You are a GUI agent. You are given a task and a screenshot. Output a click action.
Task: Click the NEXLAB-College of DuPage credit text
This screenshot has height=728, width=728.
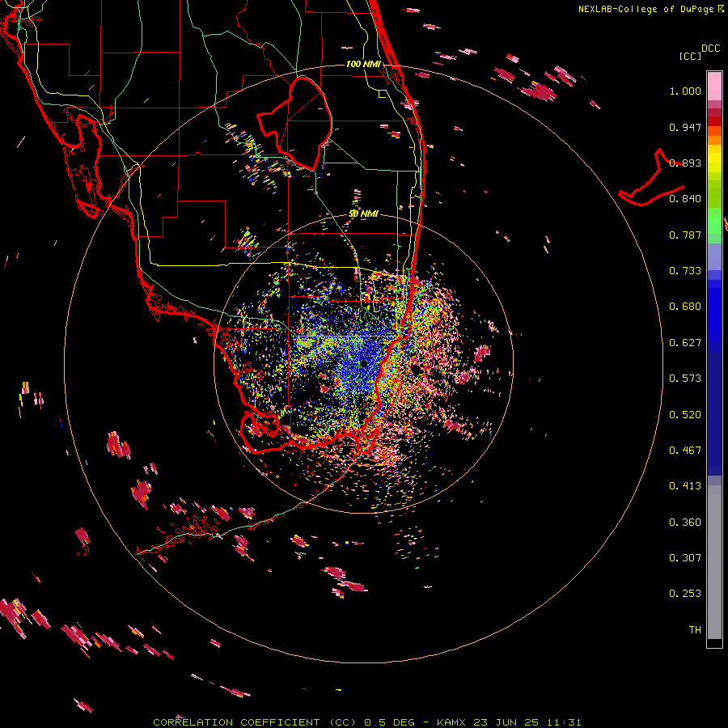(645, 9)
